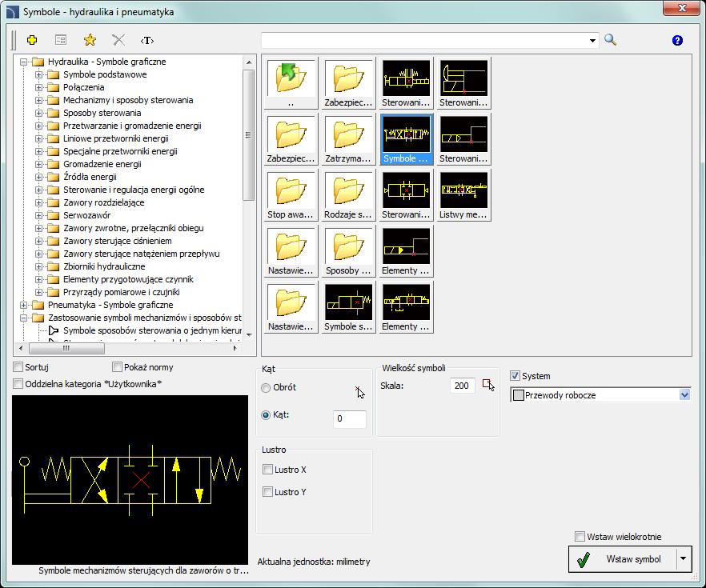706x588 pixels.
Task: Click the tree horizontal scrollbar thumb
Action: pyautogui.click(x=66, y=348)
